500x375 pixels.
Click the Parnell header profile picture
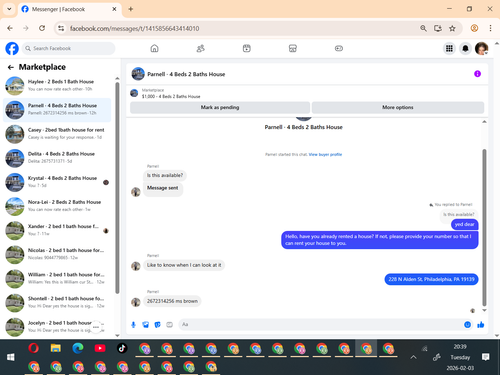coord(138,74)
